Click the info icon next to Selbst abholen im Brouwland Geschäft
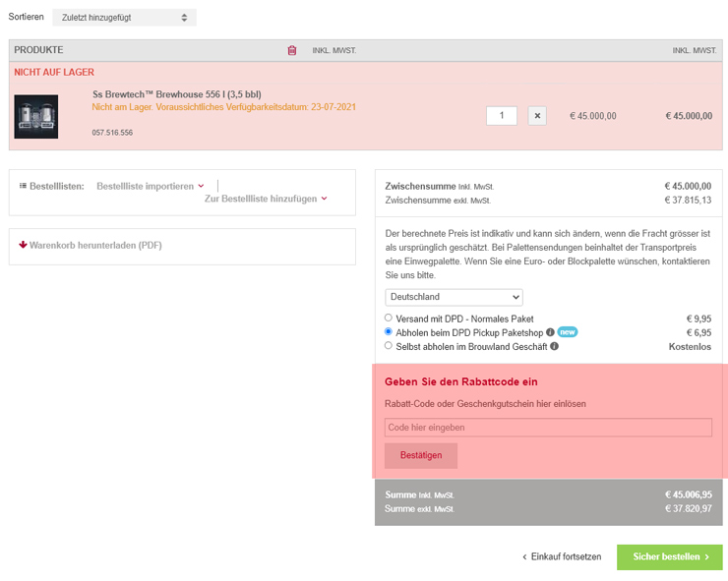 (554, 346)
